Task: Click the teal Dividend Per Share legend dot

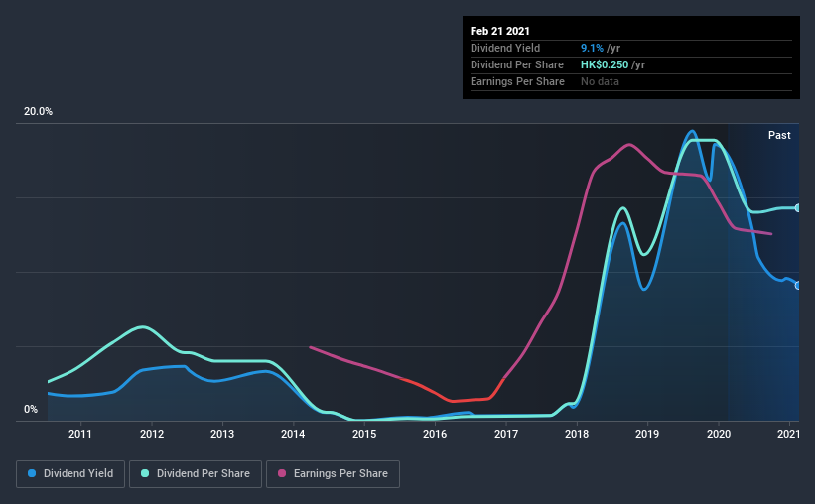Action: point(145,473)
